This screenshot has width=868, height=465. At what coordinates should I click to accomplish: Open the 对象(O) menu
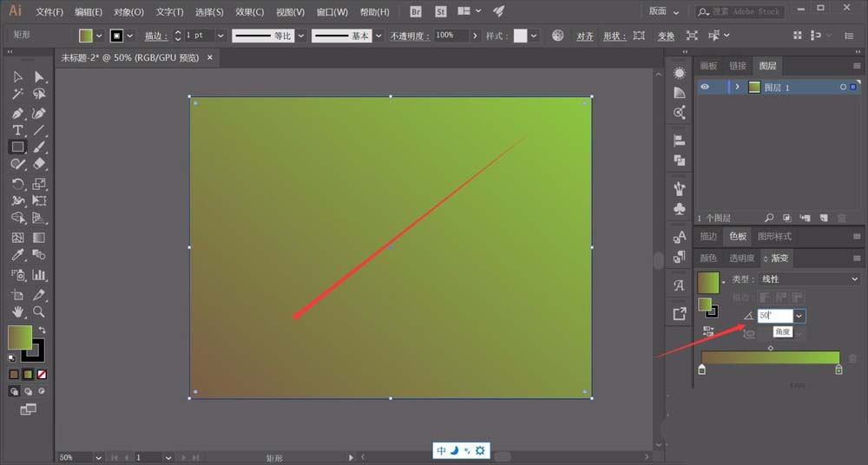pos(128,11)
